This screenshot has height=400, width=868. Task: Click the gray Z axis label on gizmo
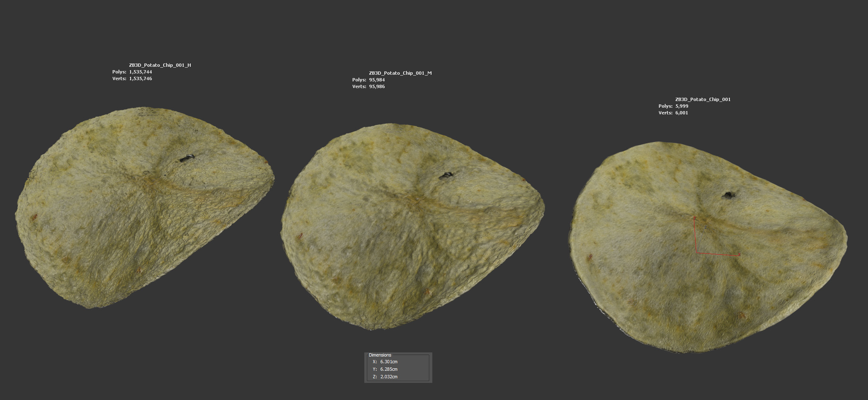706,228
